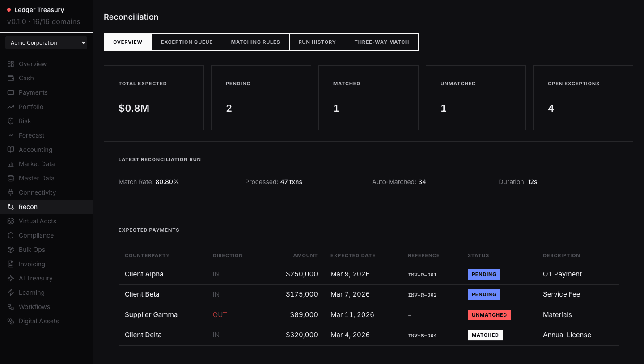
Task: Open the Risk shield icon
Action: pyautogui.click(x=11, y=121)
